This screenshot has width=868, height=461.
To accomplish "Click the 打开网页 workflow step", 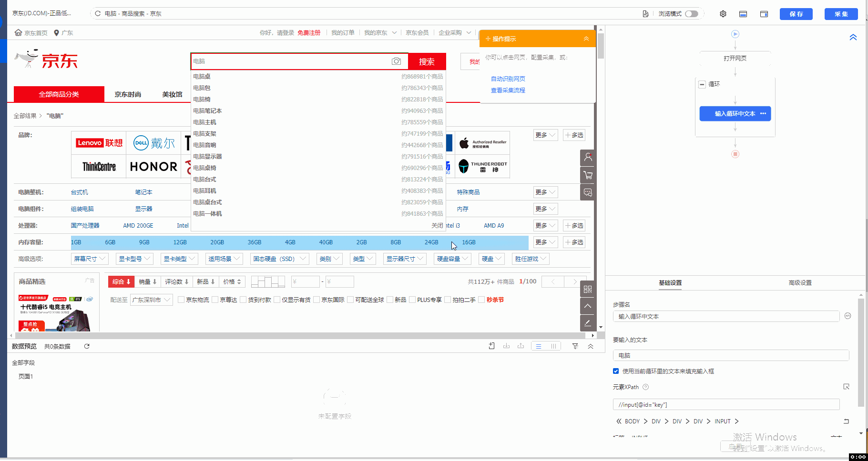I will point(735,59).
